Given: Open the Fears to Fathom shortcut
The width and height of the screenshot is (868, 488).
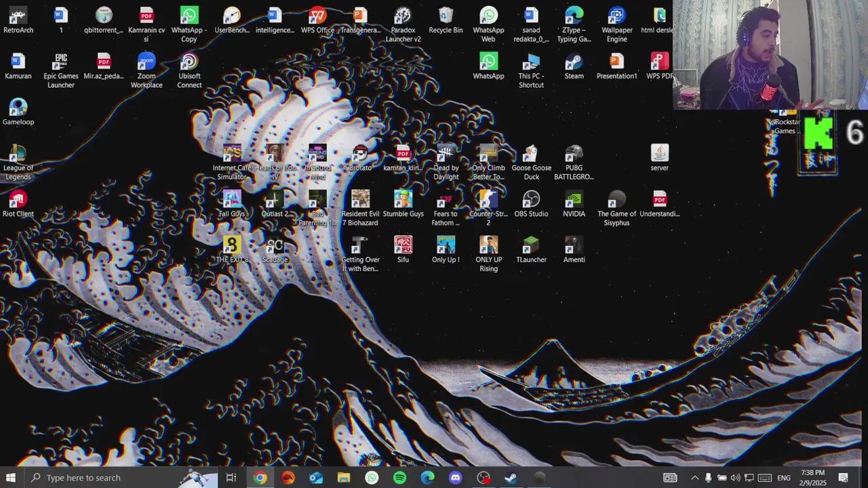Looking at the screenshot, I should (x=446, y=209).
